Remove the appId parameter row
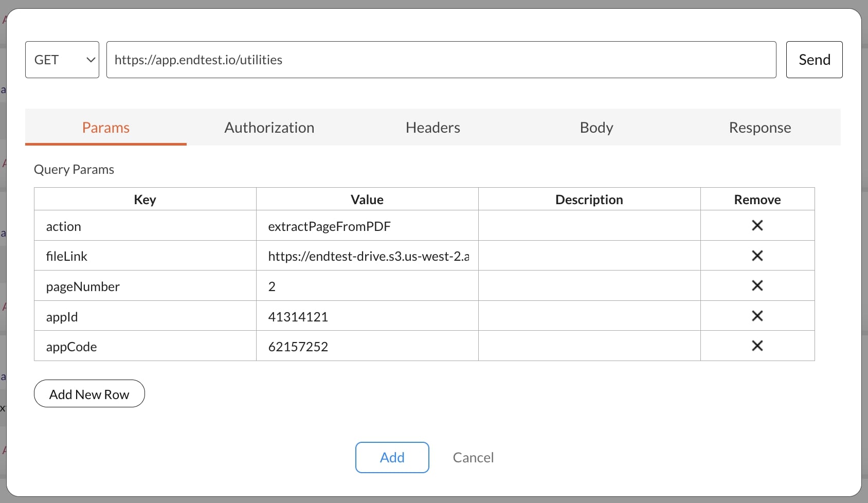 click(x=757, y=316)
